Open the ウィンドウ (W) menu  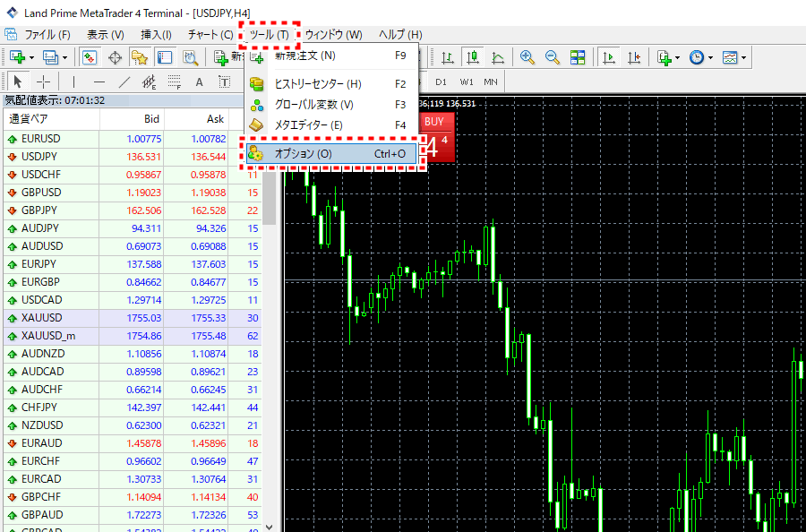pyautogui.click(x=334, y=35)
